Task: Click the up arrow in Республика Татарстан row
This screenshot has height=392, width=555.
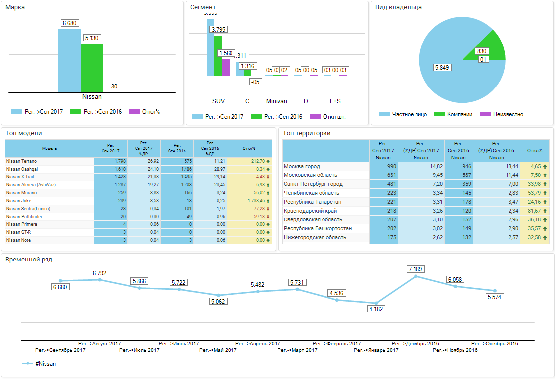Action: click(x=545, y=202)
